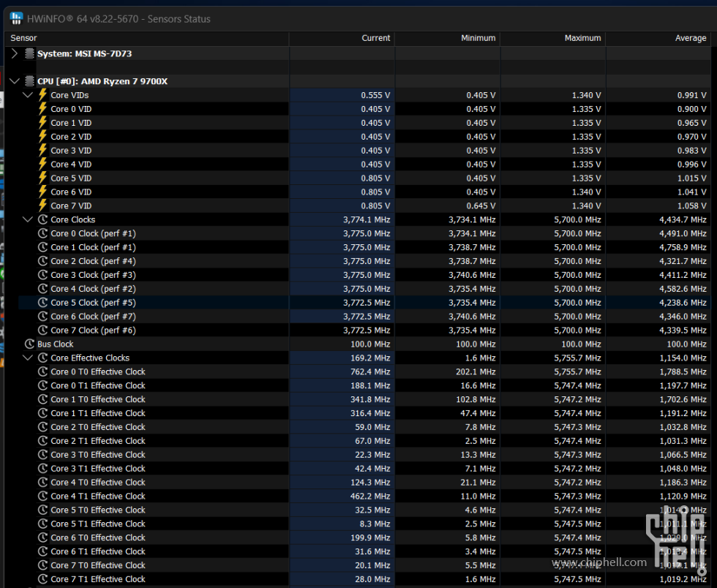The width and height of the screenshot is (717, 588).
Task: Click the clock icon of Core 0 Clock (perf #1)
Action: coord(42,233)
